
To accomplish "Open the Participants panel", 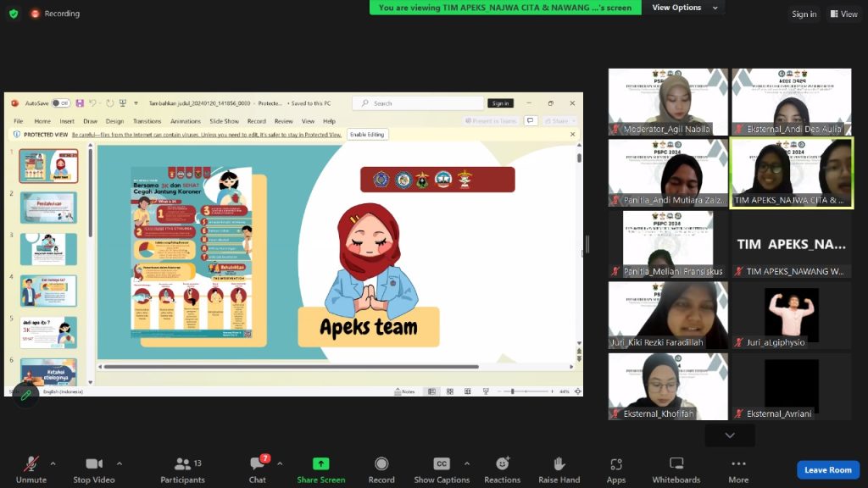I will 182,469.
